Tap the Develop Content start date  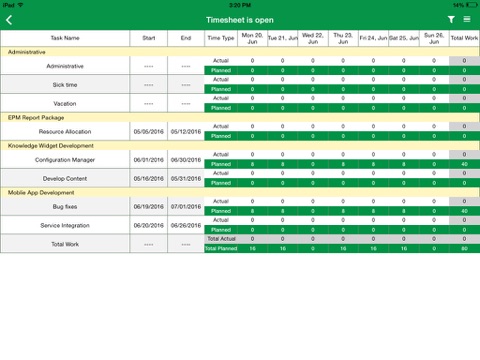[149, 178]
